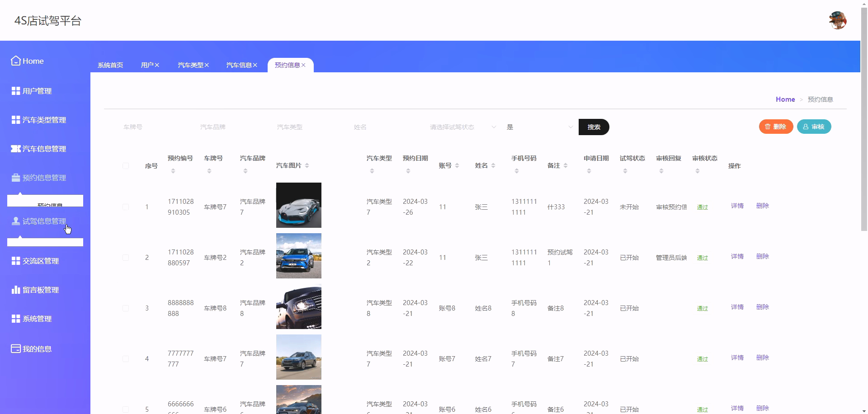The height and width of the screenshot is (414, 868).
Task: Tick the checkbox for row 1 reservation 1711028910305
Action: (x=126, y=207)
